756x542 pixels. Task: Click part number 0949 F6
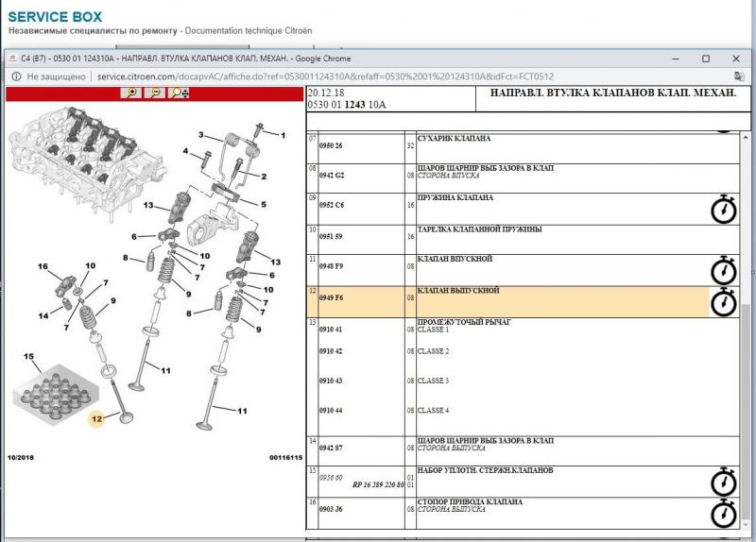[331, 297]
